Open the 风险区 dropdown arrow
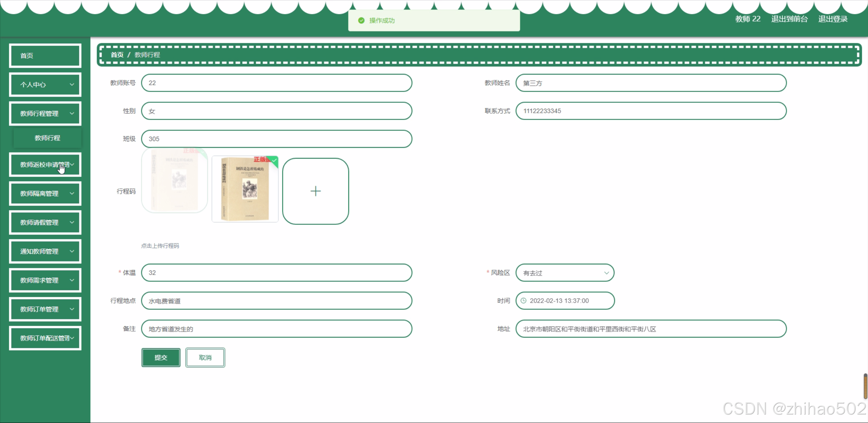Image resolution: width=868 pixels, height=423 pixels. pos(606,273)
